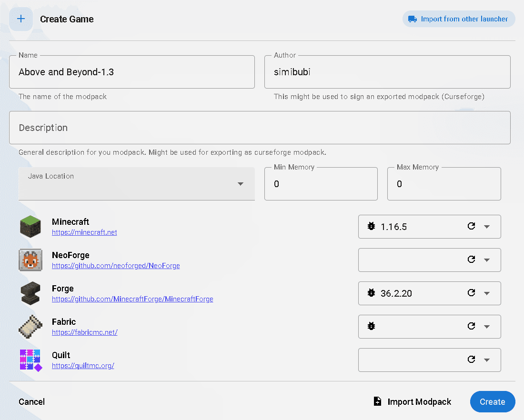524x420 pixels.
Task: Click the Minecraft grass block icon
Action: (30, 227)
